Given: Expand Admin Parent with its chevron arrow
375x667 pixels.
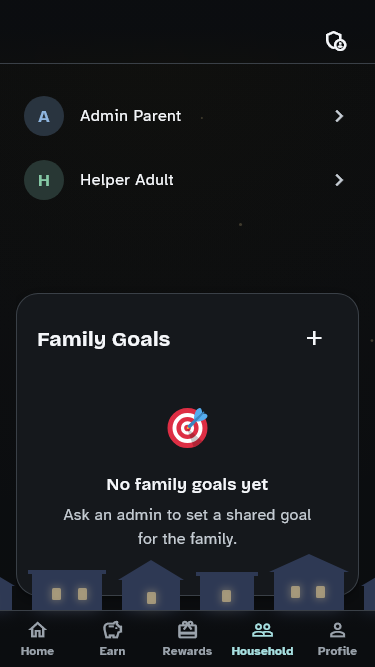Looking at the screenshot, I should point(339,116).
